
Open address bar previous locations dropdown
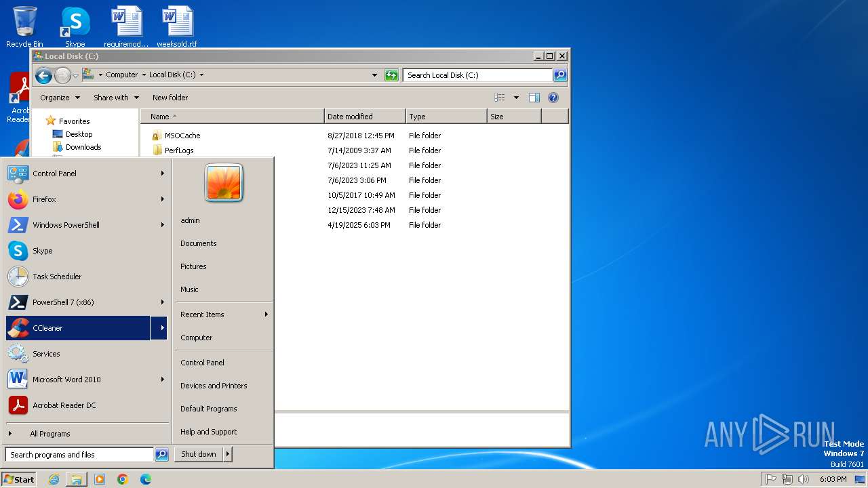[x=374, y=75]
